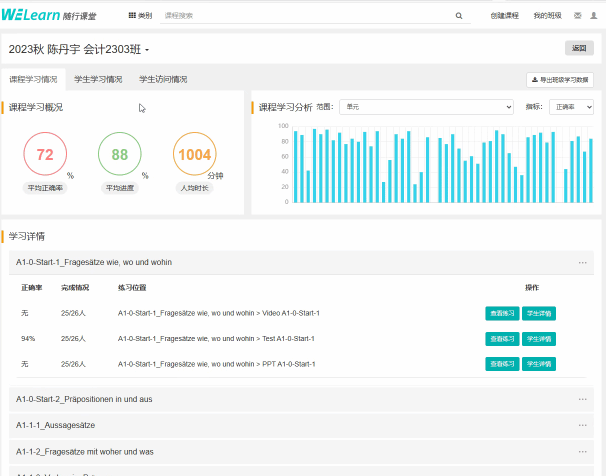Expand A1-0-Start-2_Präpositionen in und aus

tap(85, 399)
